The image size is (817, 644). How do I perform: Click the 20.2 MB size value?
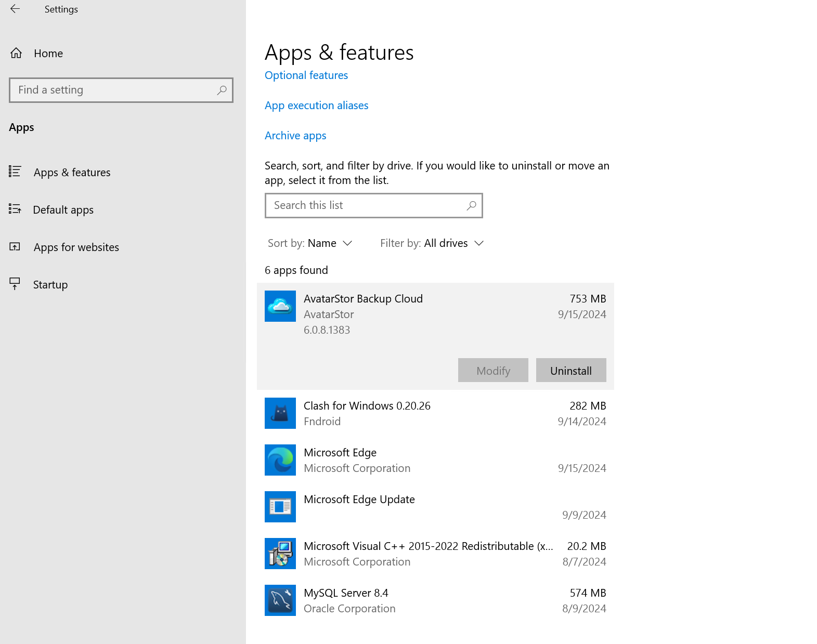(587, 546)
